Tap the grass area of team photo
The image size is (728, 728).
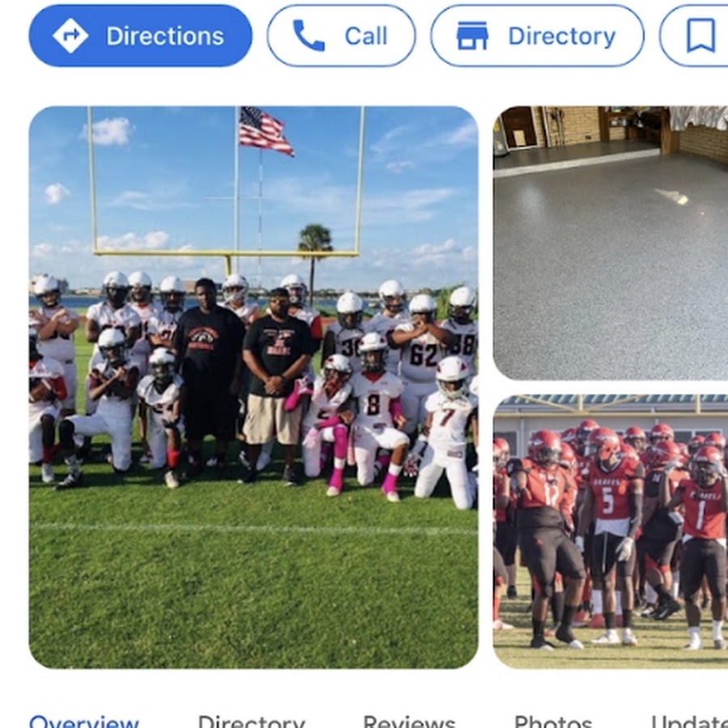pyautogui.click(x=253, y=580)
